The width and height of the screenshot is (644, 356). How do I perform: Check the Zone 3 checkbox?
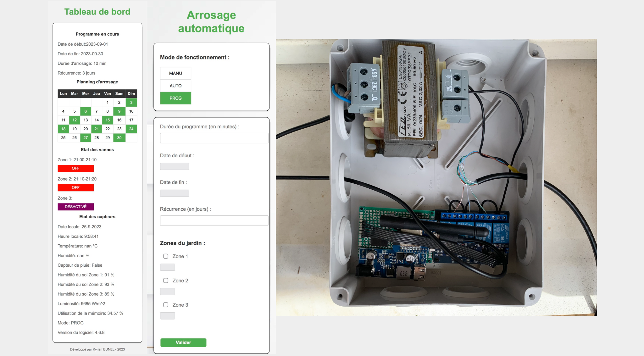point(166,305)
